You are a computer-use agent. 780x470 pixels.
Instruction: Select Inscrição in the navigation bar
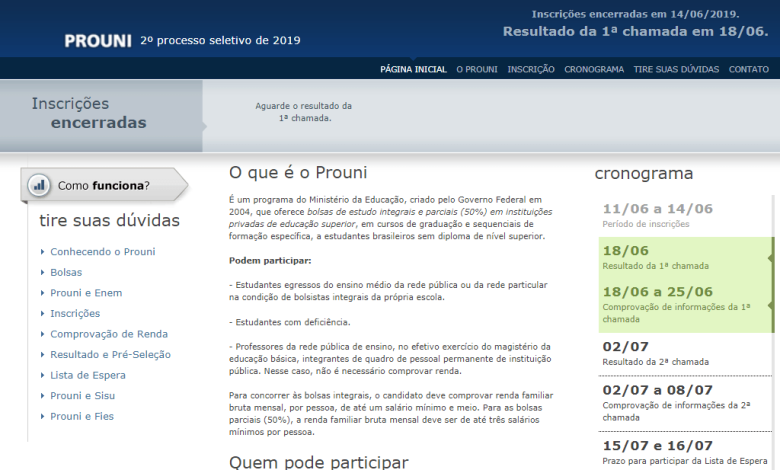(x=531, y=69)
